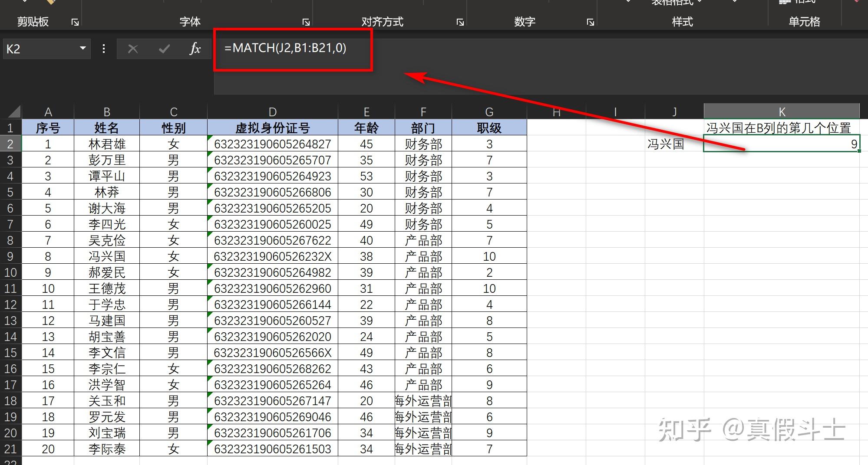The image size is (868, 465).
Task: Click cell 冯兴国在B列的第几个位置
Action: tap(782, 128)
